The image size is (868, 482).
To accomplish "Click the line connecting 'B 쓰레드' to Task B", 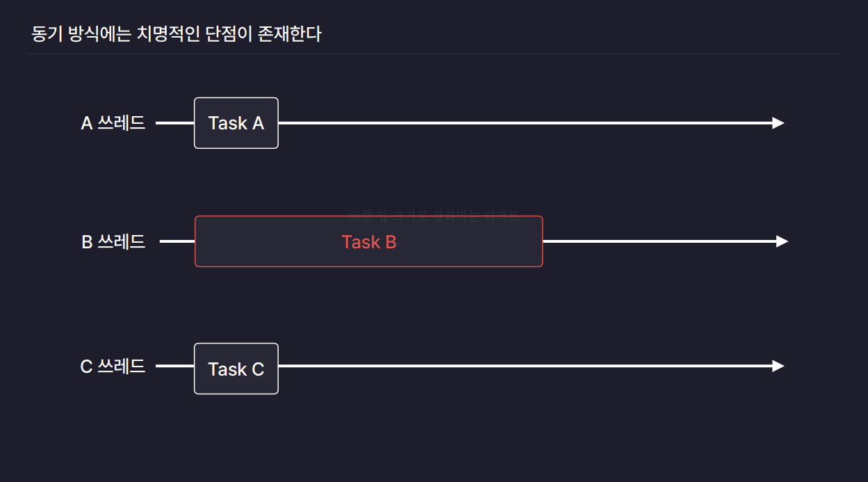I will click(177, 241).
